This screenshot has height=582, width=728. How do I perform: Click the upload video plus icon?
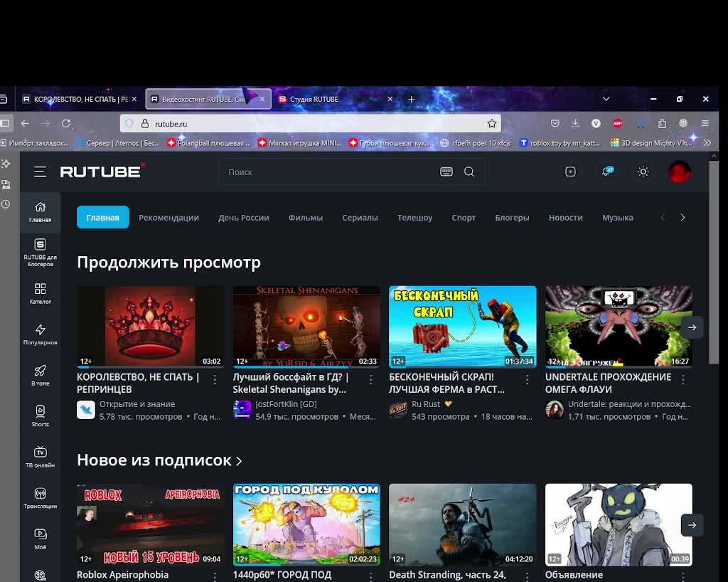click(x=570, y=172)
